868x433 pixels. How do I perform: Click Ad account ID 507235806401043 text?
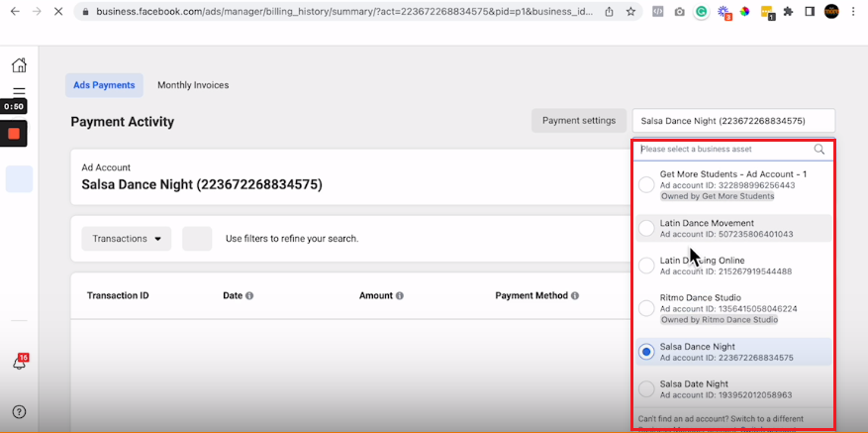(x=726, y=235)
